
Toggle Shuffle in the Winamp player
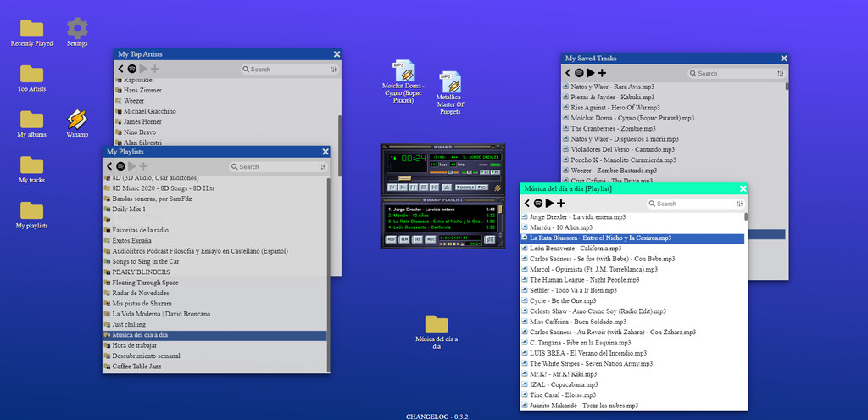(x=465, y=186)
